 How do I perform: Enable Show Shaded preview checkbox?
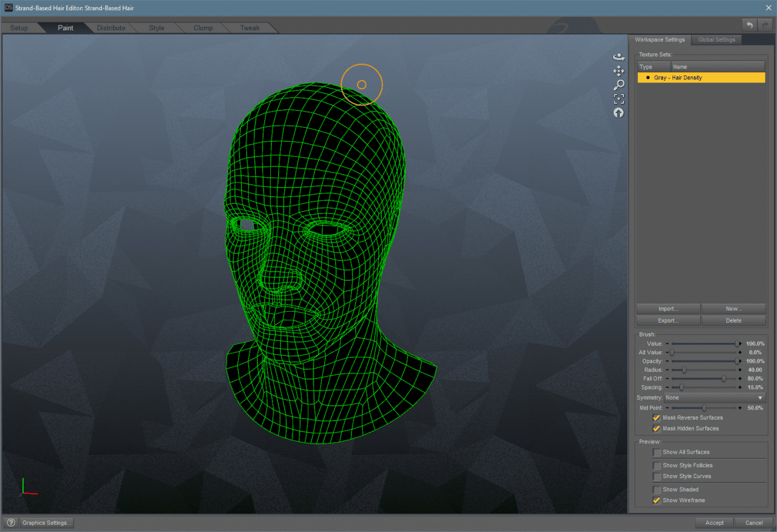point(656,490)
